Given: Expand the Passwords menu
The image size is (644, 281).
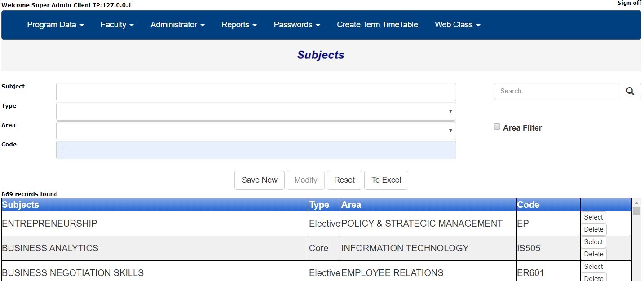Looking at the screenshot, I should coord(296,25).
